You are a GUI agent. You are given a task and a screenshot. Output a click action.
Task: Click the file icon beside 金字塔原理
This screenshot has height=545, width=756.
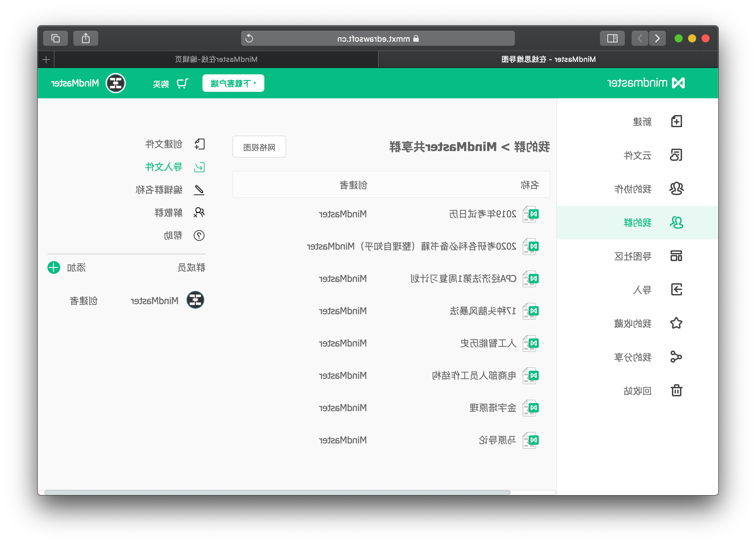(x=531, y=408)
